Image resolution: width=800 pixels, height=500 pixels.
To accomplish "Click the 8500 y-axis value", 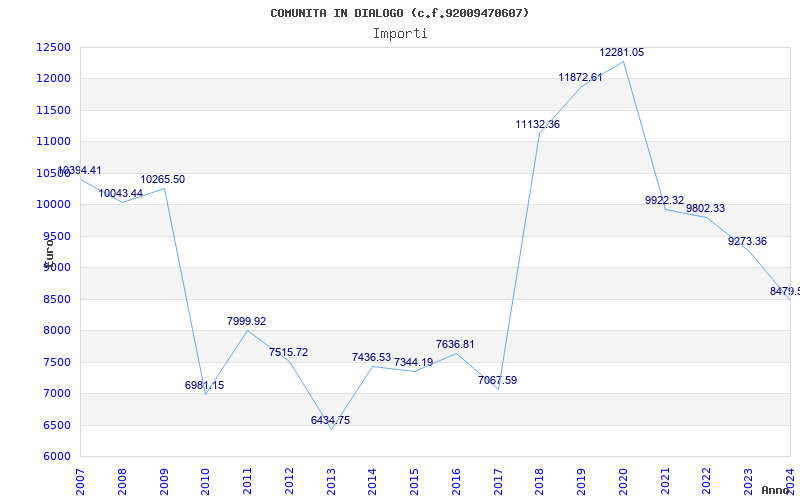I will pyautogui.click(x=57, y=299).
